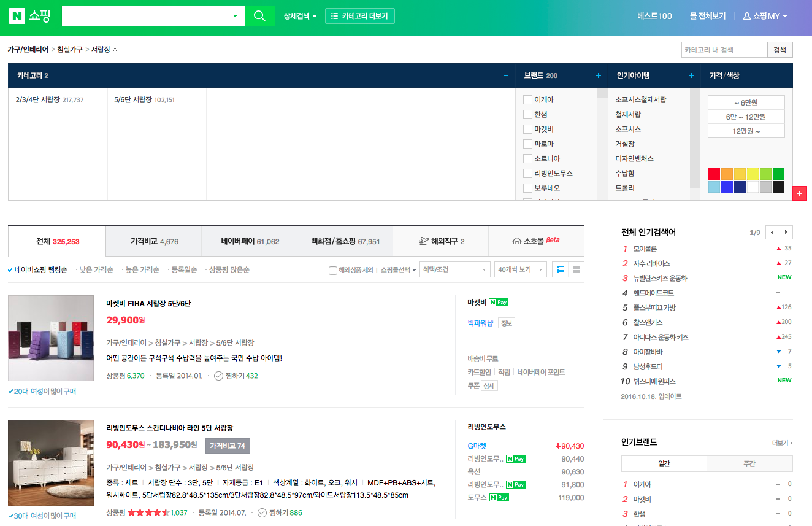Go to next popular search page arrow
Screen dimensions: 812x526
(x=786, y=233)
